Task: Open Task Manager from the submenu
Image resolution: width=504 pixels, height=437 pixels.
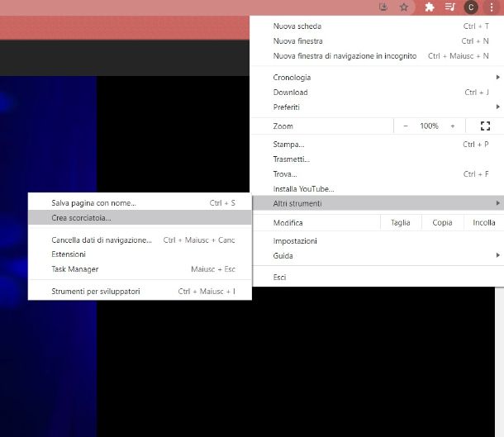Action: click(x=140, y=269)
